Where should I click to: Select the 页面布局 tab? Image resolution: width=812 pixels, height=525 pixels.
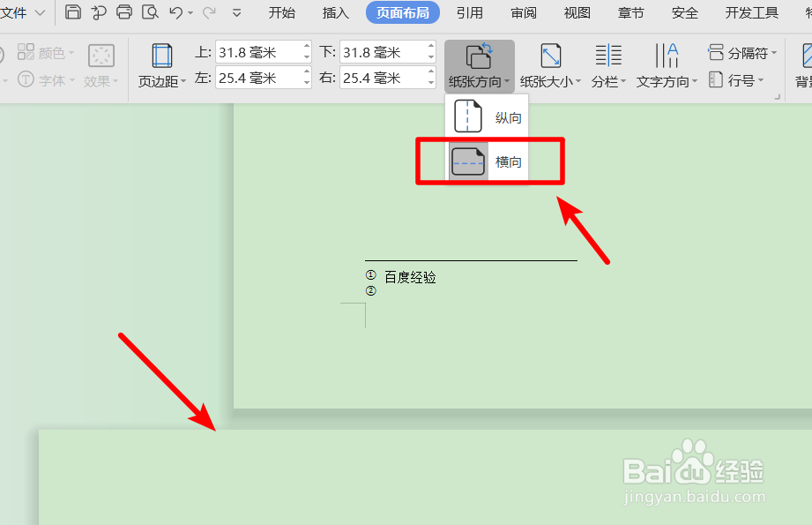tap(402, 12)
